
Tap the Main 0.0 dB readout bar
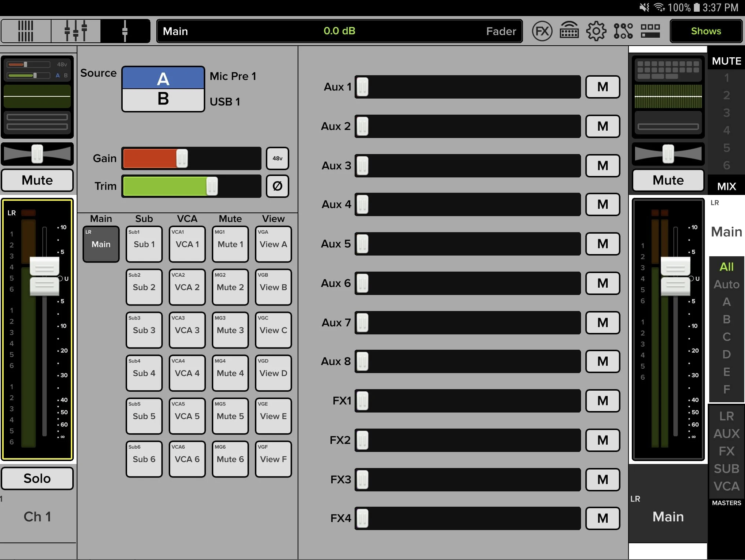click(x=339, y=31)
